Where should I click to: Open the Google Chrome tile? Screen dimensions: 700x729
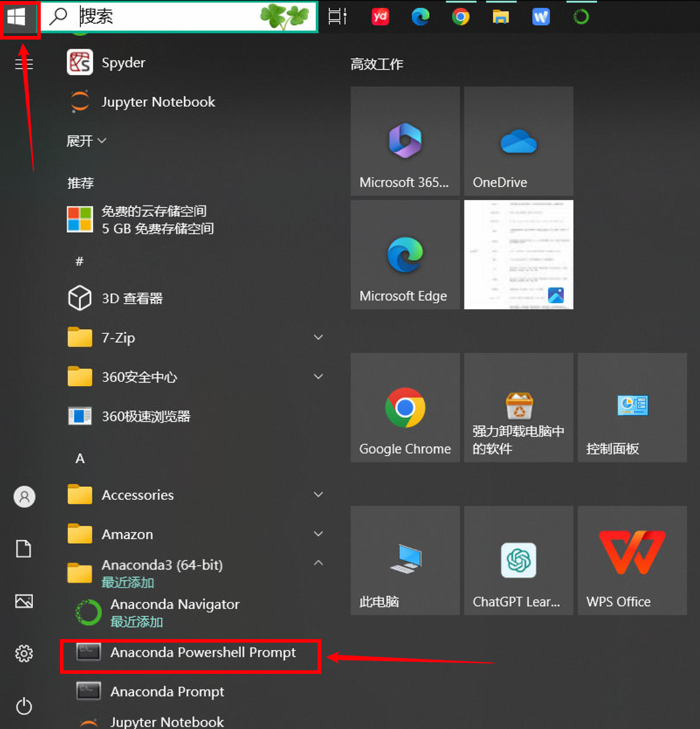coord(405,408)
